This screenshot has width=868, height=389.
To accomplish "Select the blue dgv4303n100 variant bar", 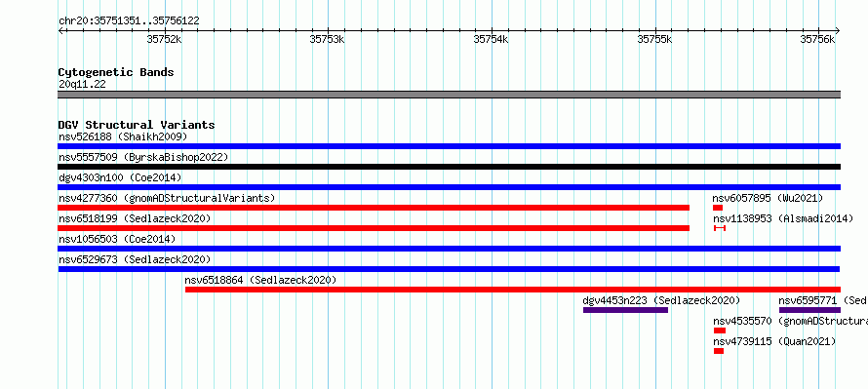I will click(x=449, y=187).
